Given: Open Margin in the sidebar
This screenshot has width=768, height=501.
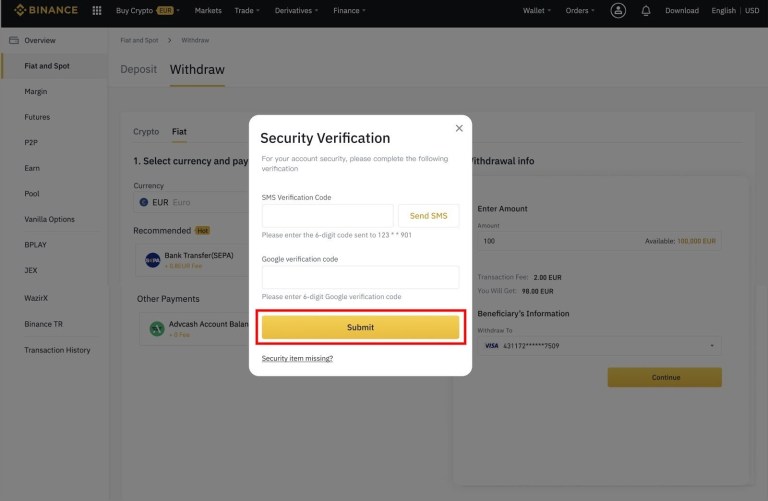Looking at the screenshot, I should 36,91.
